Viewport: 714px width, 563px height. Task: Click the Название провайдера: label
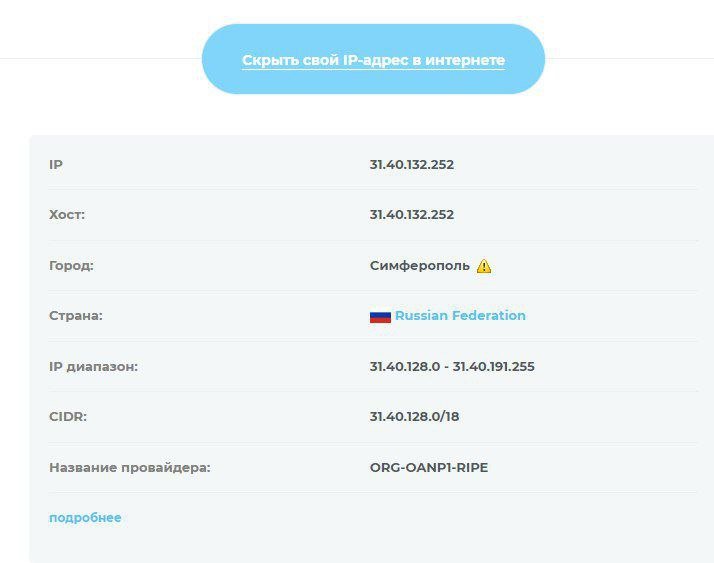tap(130, 467)
